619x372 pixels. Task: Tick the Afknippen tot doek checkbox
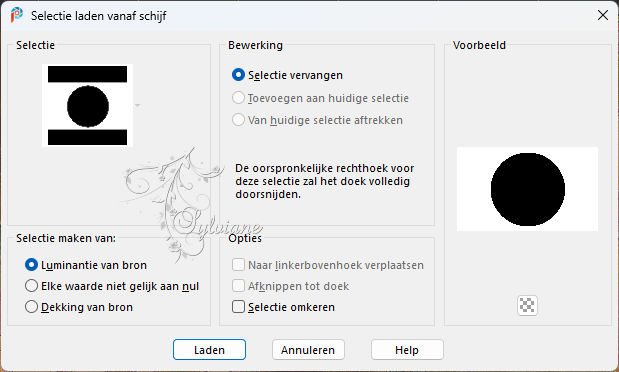pos(291,286)
